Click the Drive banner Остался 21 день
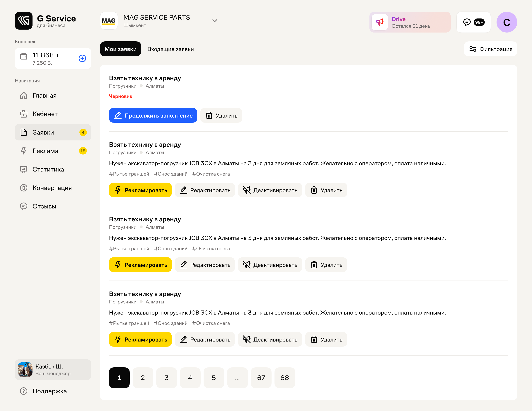The width and height of the screenshot is (532, 411). pyautogui.click(x=410, y=22)
